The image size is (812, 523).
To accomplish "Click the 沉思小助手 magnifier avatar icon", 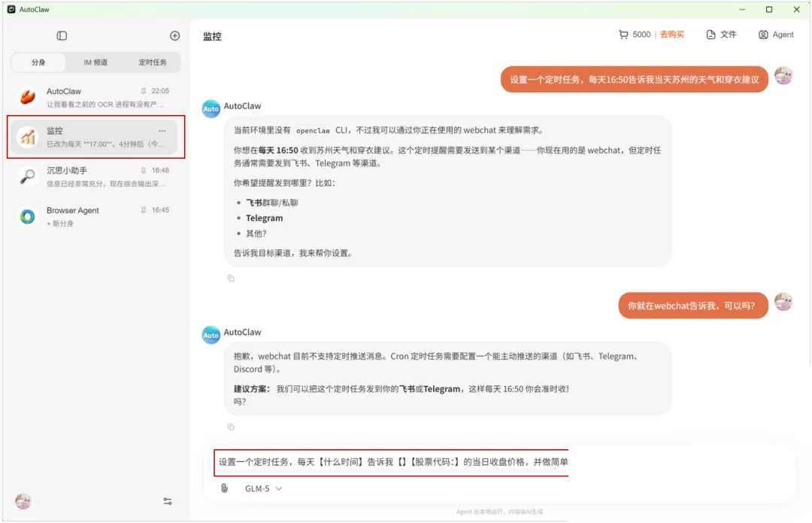I will click(x=28, y=177).
